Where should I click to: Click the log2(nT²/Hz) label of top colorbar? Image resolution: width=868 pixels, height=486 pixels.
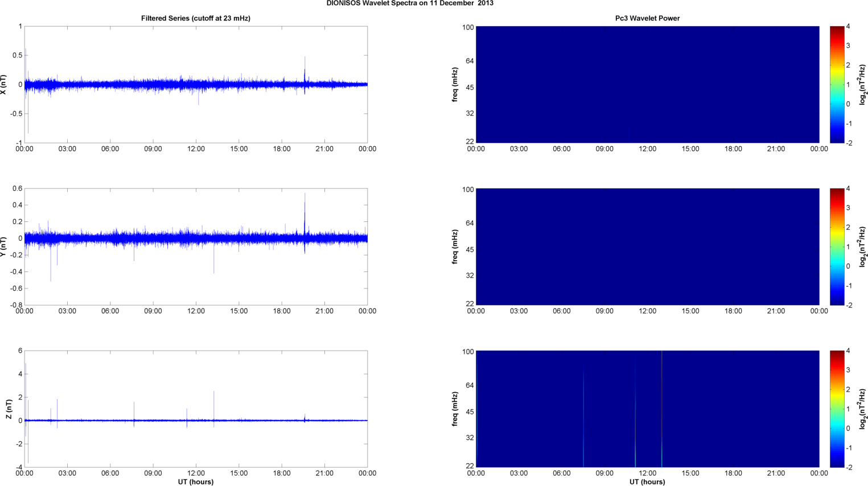click(863, 84)
